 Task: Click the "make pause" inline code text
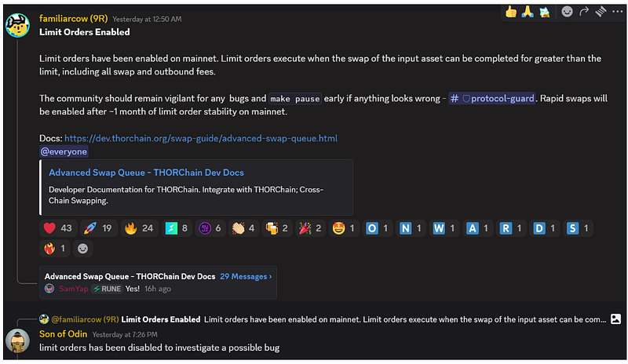[x=295, y=99]
